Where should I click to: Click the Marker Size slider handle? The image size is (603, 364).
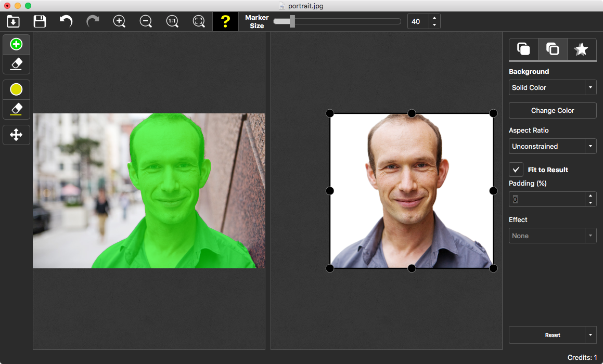pos(292,21)
